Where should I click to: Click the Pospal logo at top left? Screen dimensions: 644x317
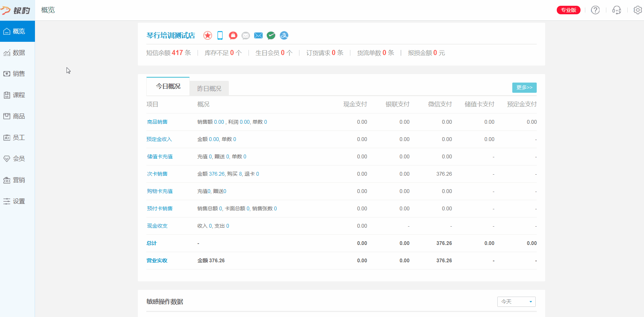pyautogui.click(x=16, y=10)
